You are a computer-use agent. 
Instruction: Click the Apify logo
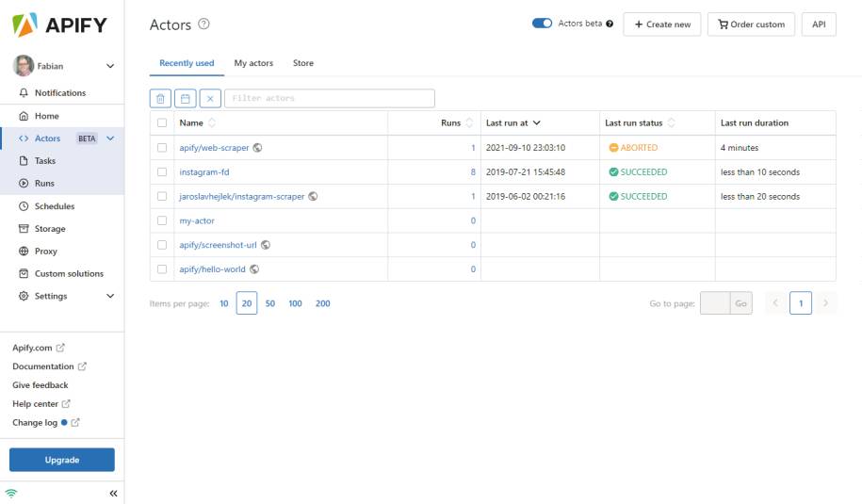click(x=59, y=24)
